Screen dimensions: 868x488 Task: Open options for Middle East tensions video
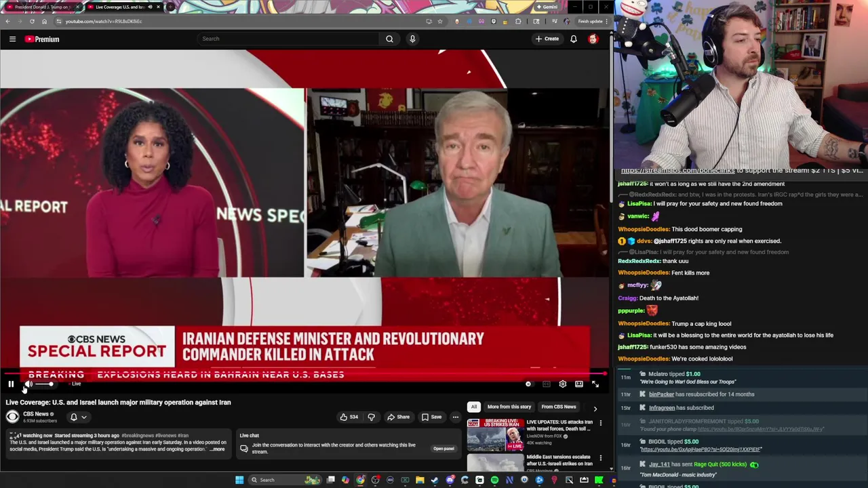coord(601,458)
